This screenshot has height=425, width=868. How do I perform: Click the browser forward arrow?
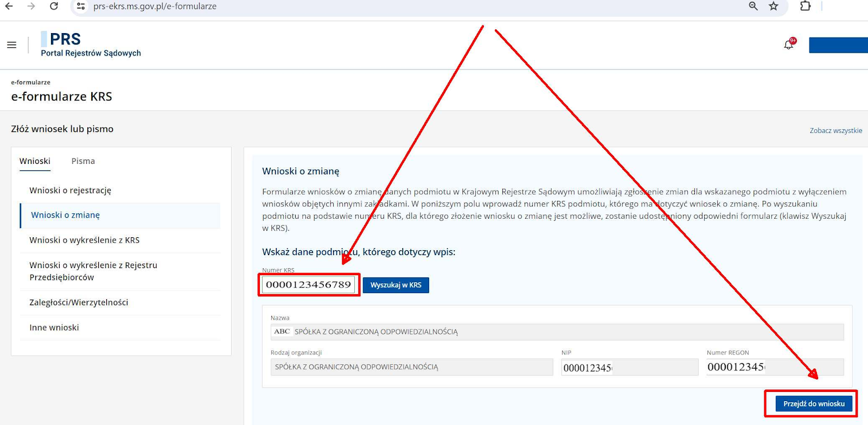(31, 7)
